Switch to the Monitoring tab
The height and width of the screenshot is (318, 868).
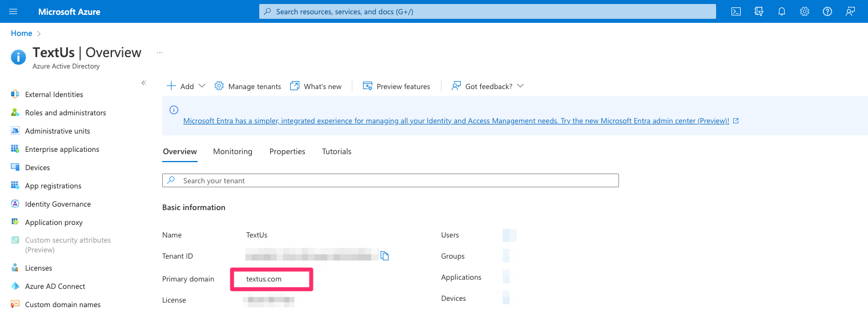232,151
